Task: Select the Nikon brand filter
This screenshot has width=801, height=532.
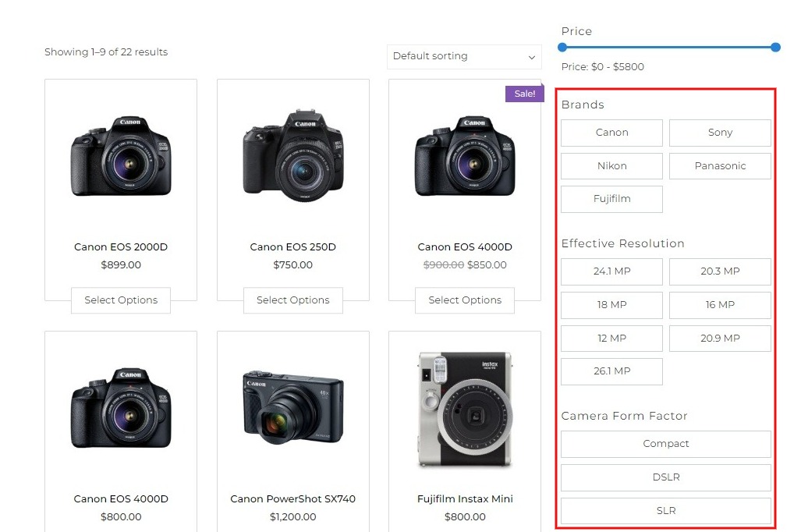Action: tap(611, 166)
